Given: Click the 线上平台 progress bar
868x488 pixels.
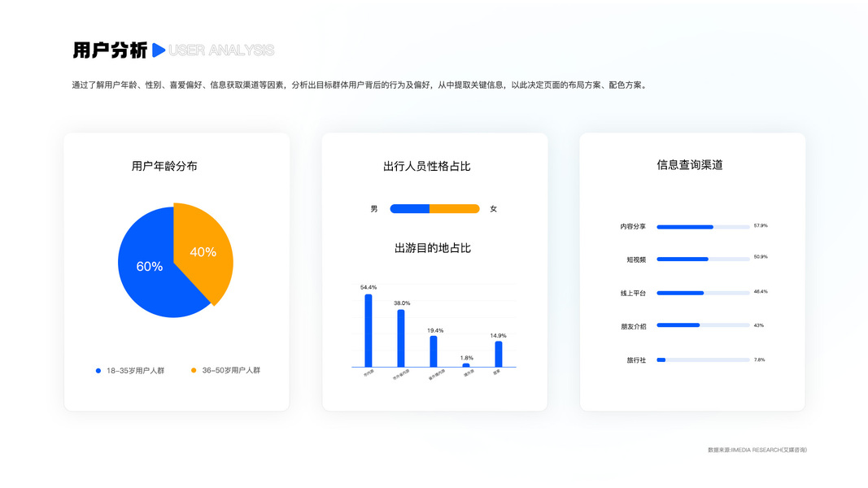Looking at the screenshot, I should point(703,293).
